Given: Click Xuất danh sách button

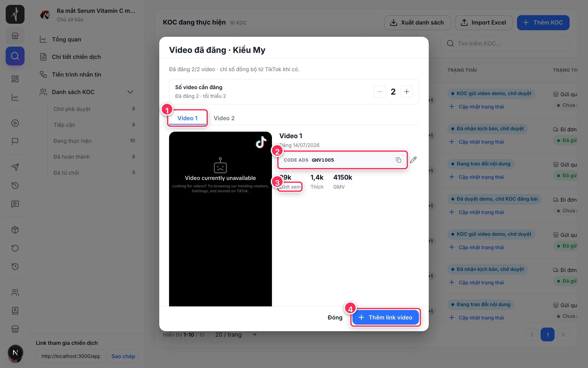Looking at the screenshot, I should (x=417, y=23).
